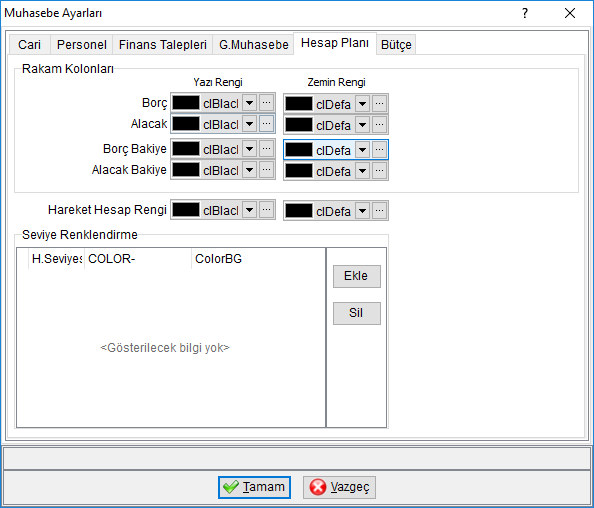Expand Borç text color dropdown
The image size is (594, 508).
point(250,103)
